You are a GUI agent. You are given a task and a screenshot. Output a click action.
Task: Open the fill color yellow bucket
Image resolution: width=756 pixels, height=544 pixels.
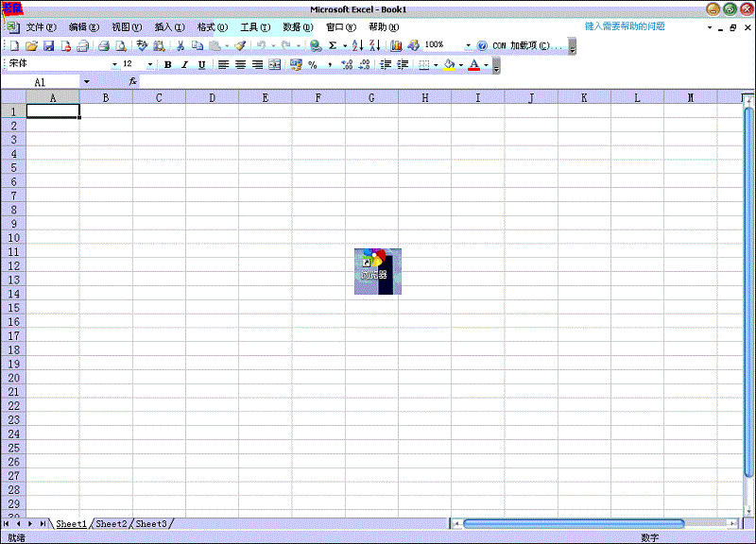click(449, 65)
